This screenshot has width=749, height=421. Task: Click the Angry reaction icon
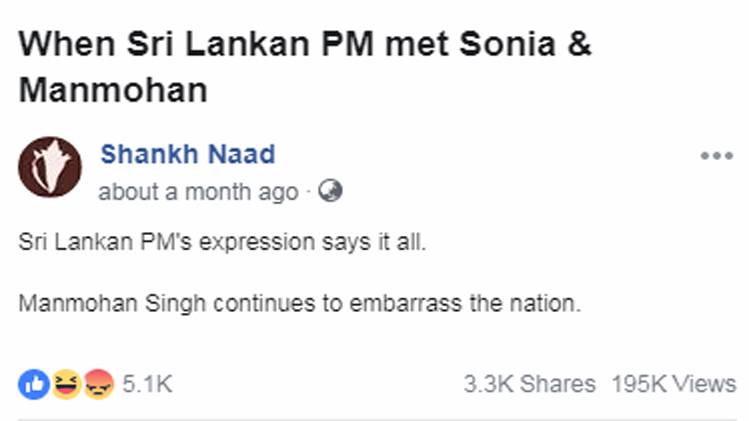[x=96, y=383]
